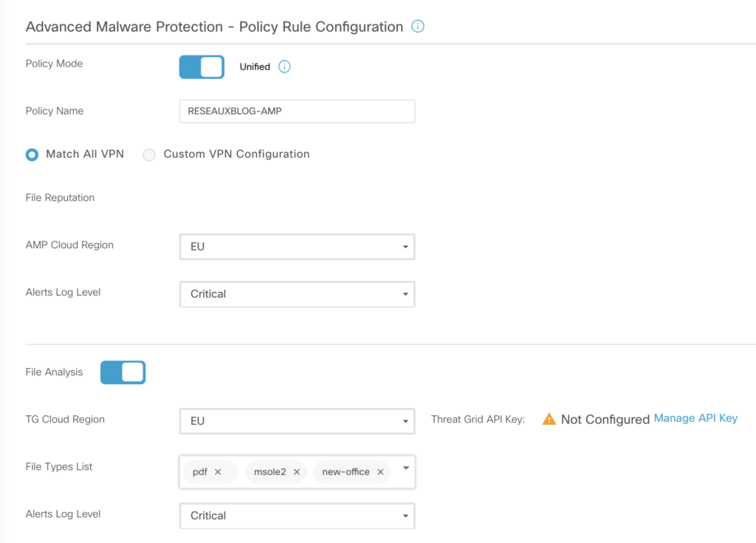
Task: Disable the File Analysis toggle
Action: point(123,372)
